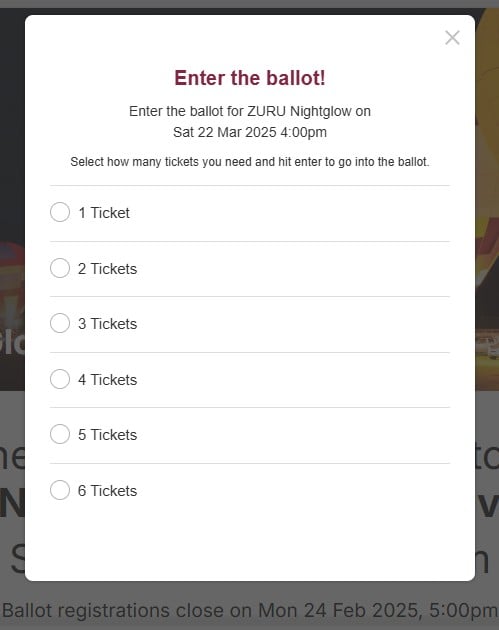The height and width of the screenshot is (630, 499).
Task: Close the ballot dialog with the X icon
Action: click(452, 38)
